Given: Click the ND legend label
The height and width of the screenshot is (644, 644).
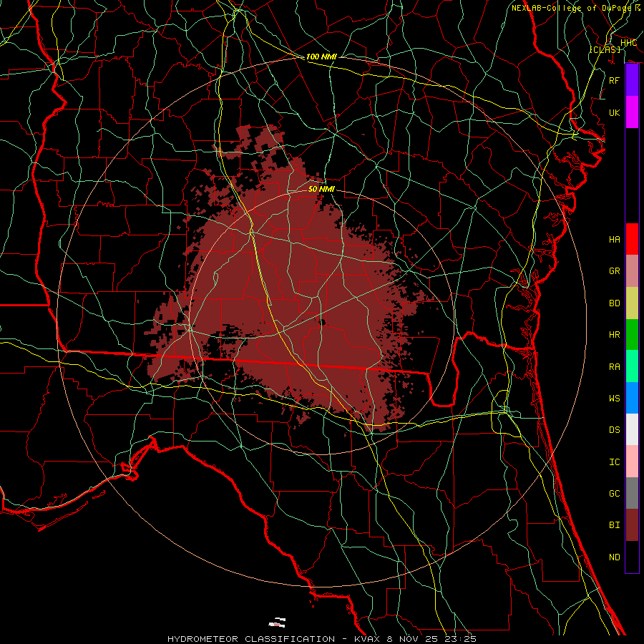Looking at the screenshot, I should click(x=615, y=557).
